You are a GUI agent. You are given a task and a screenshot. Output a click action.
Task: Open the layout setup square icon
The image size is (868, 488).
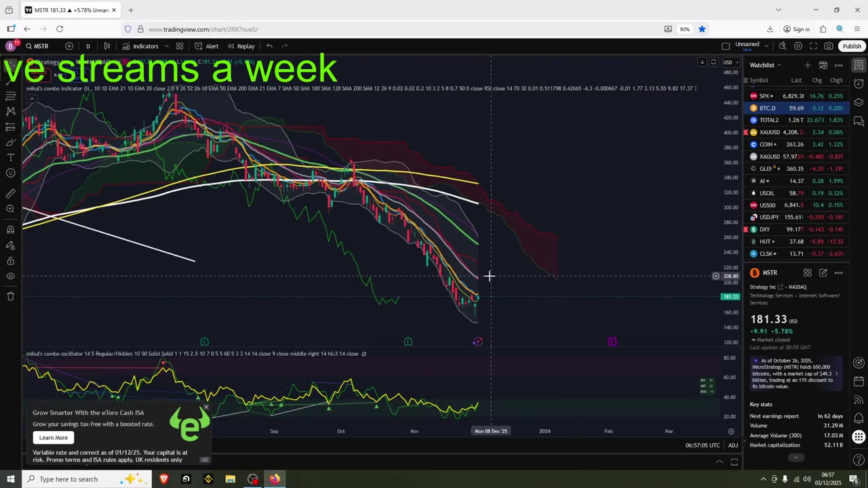tap(726, 46)
